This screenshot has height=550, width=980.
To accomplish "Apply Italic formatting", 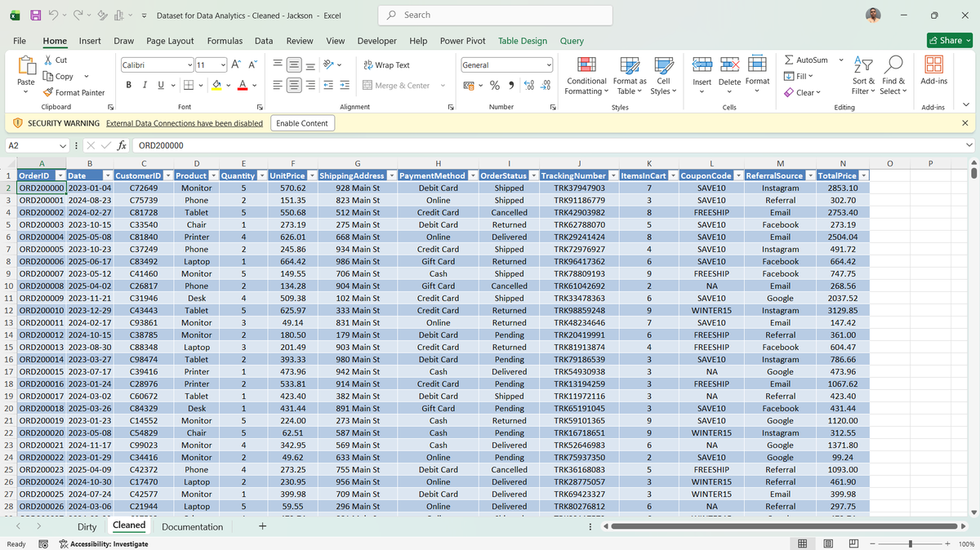I will 145,85.
